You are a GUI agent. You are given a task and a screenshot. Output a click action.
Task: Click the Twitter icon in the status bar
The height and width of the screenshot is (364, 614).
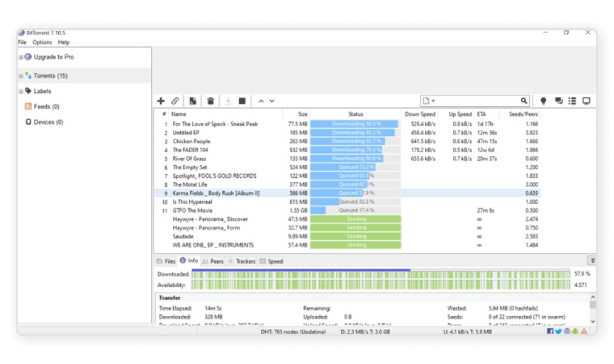558,331
